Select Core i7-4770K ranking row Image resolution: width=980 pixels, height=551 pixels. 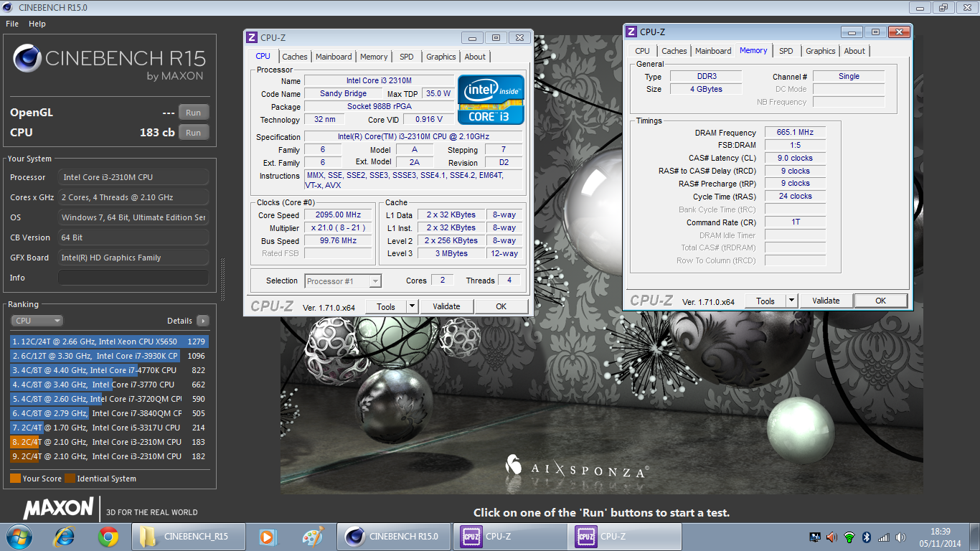click(109, 370)
